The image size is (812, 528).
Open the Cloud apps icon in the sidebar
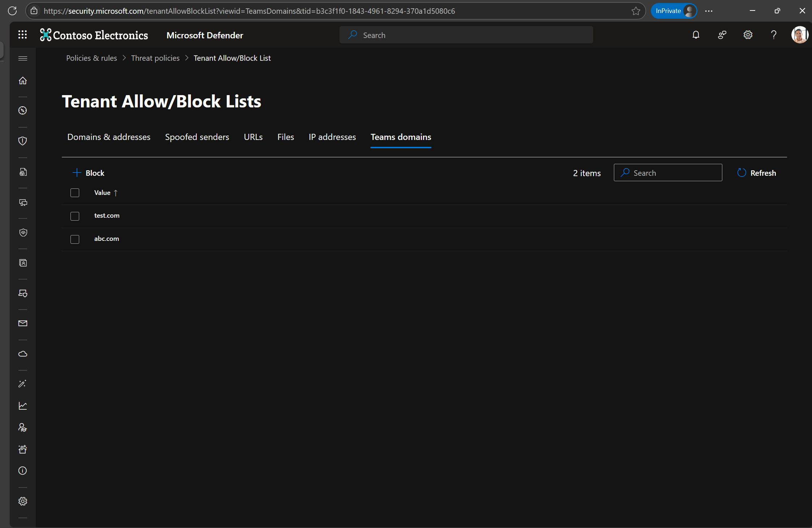click(x=23, y=354)
